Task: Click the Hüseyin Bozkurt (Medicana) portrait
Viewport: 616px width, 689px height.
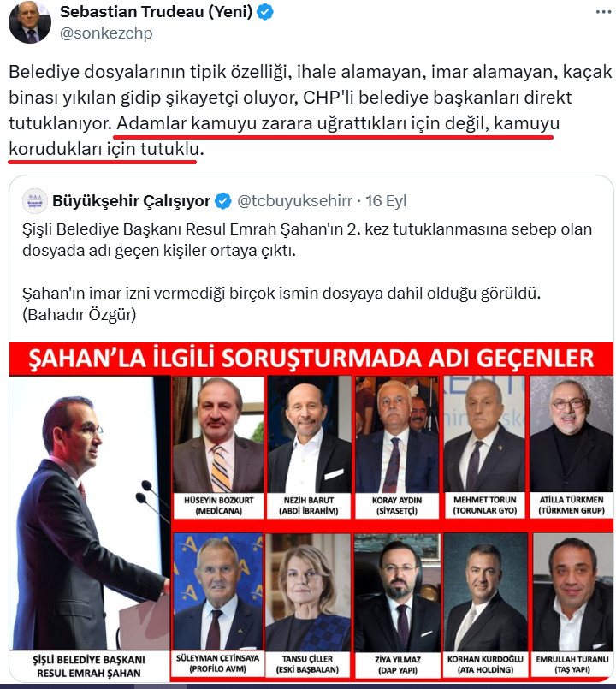Action: point(218,434)
